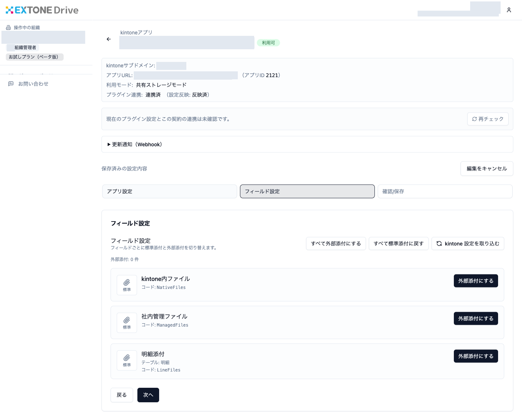Click the お試しプラン（ベータ版） badge
The width and height of the screenshot is (522, 420).
click(35, 57)
